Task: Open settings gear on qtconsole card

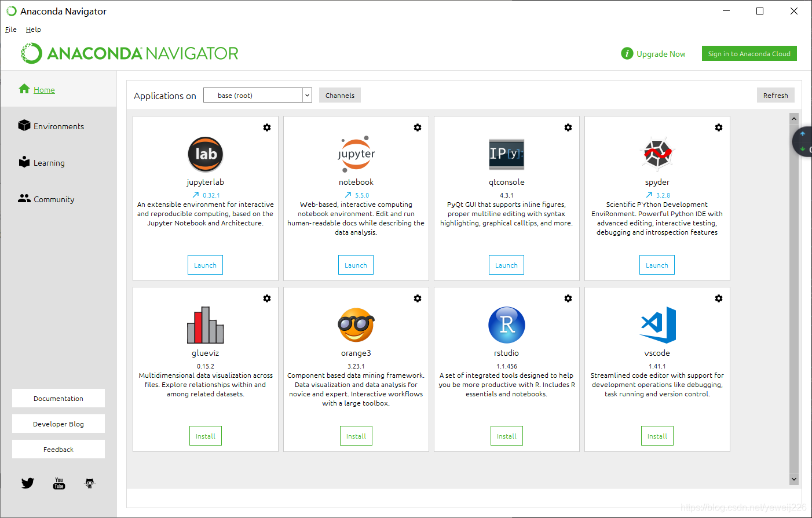Action: (568, 127)
